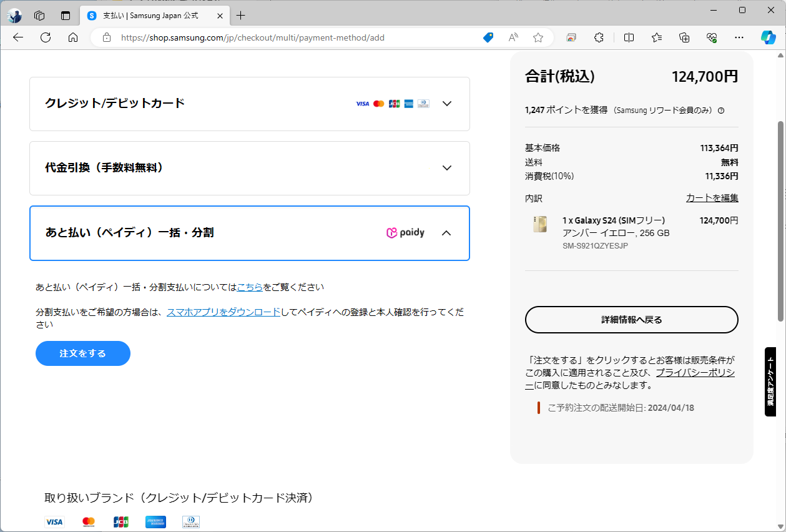Click the アンバー イエロー, 256 GB text
Screen dimensions: 786x532
616,233
